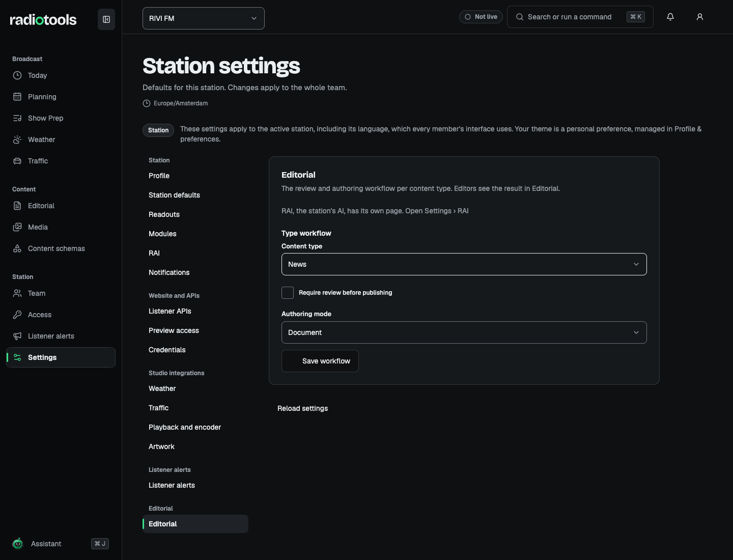Click the Content schemas shapes icon
Image resolution: width=733 pixels, height=560 pixels.
click(17, 248)
